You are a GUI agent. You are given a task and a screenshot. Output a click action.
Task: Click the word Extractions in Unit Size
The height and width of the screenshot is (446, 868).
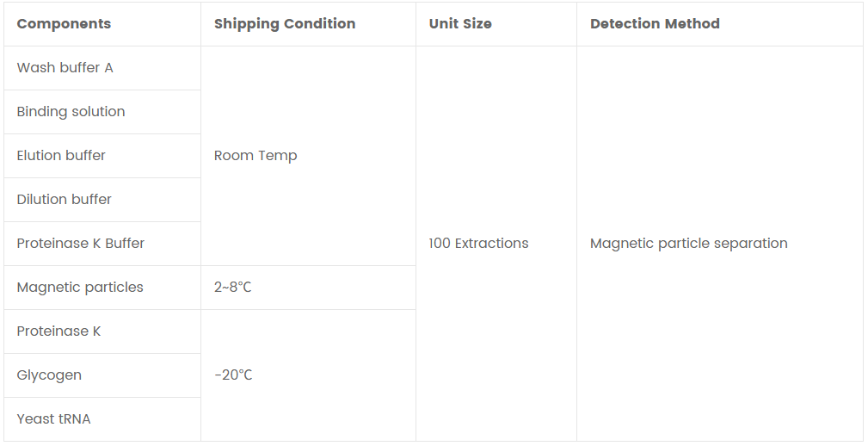point(491,244)
